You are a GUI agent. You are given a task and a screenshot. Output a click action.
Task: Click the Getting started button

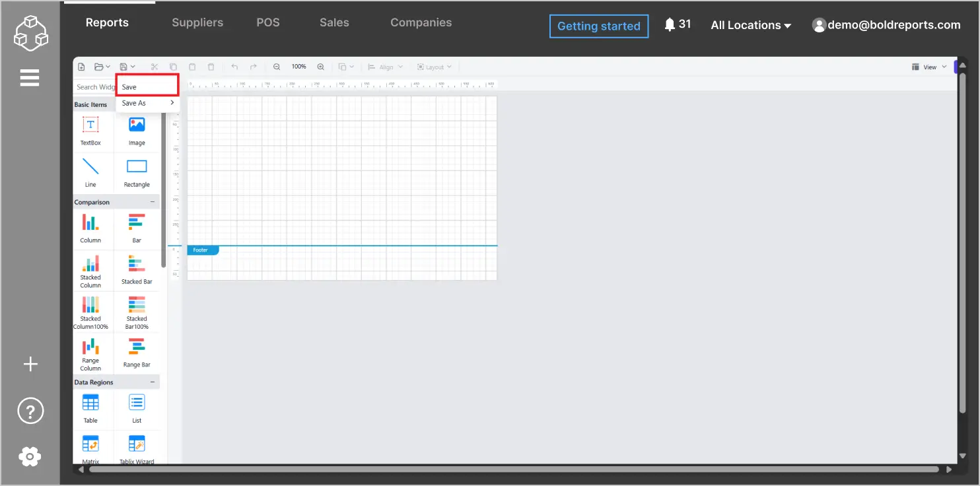point(598,26)
